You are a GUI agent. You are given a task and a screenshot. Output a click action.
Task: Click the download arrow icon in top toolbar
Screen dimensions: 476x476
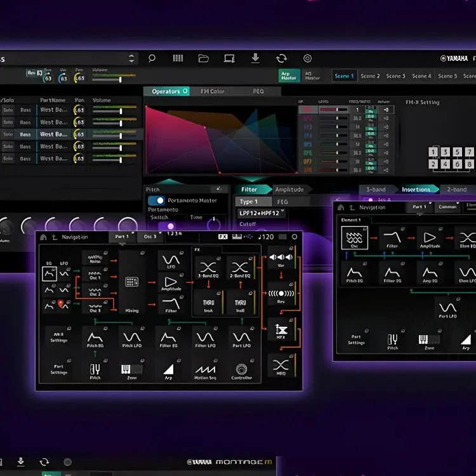255,58
